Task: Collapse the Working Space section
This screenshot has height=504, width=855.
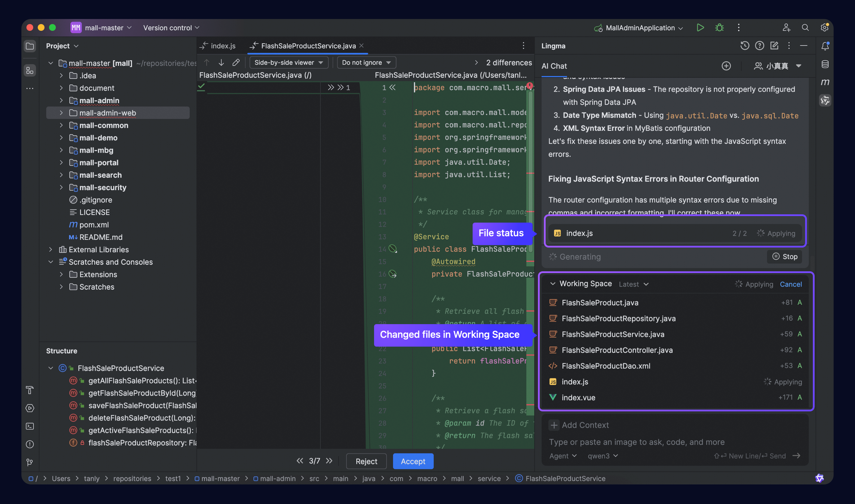Action: pyautogui.click(x=553, y=284)
